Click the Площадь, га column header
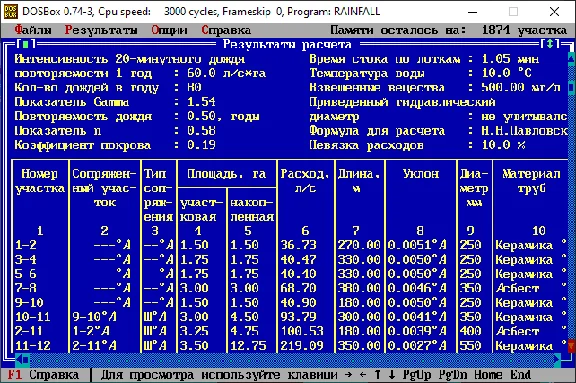The image size is (576, 383). pyautogui.click(x=226, y=173)
